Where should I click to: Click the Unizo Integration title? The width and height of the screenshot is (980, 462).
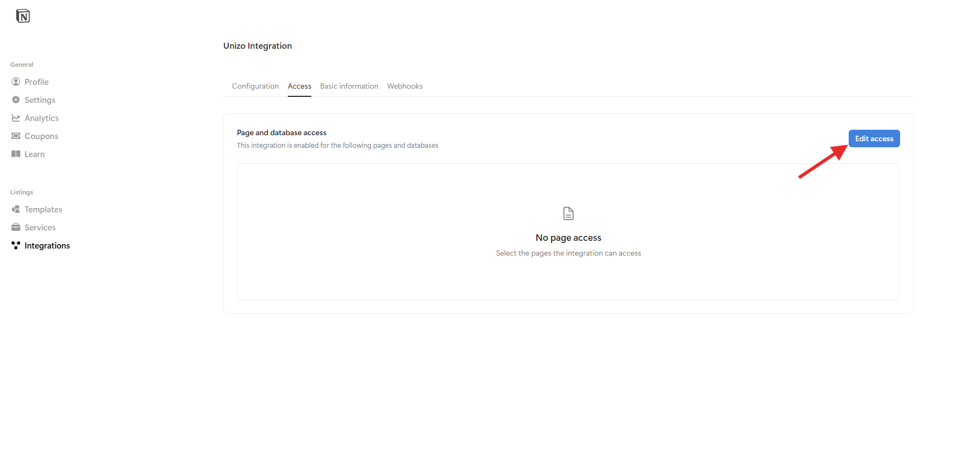[x=258, y=46]
